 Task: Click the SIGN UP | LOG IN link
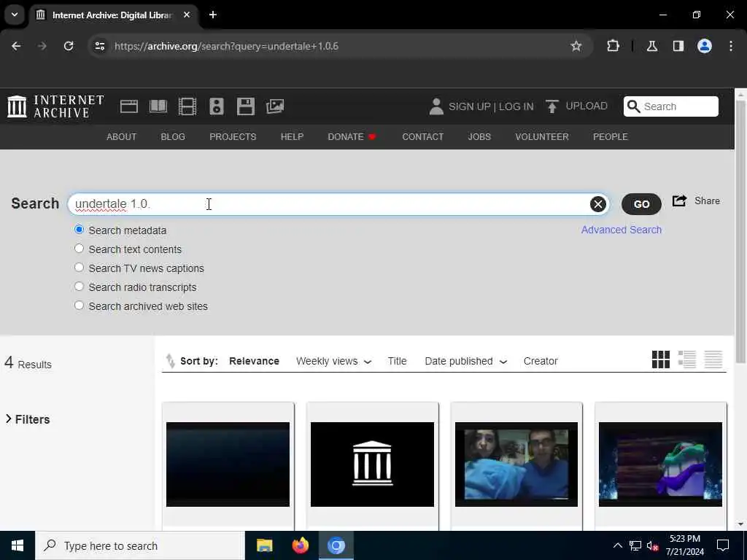pos(491,106)
